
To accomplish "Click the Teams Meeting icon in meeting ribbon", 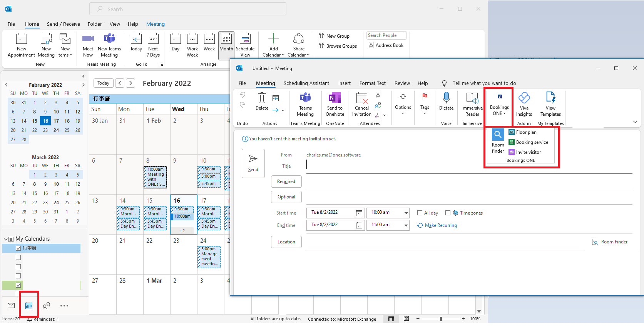I will (305, 98).
